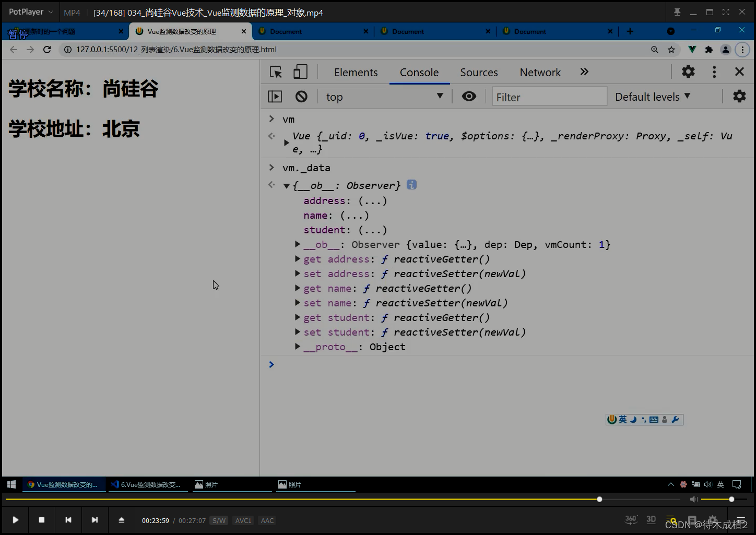Bookmark this page with the star

[671, 50]
